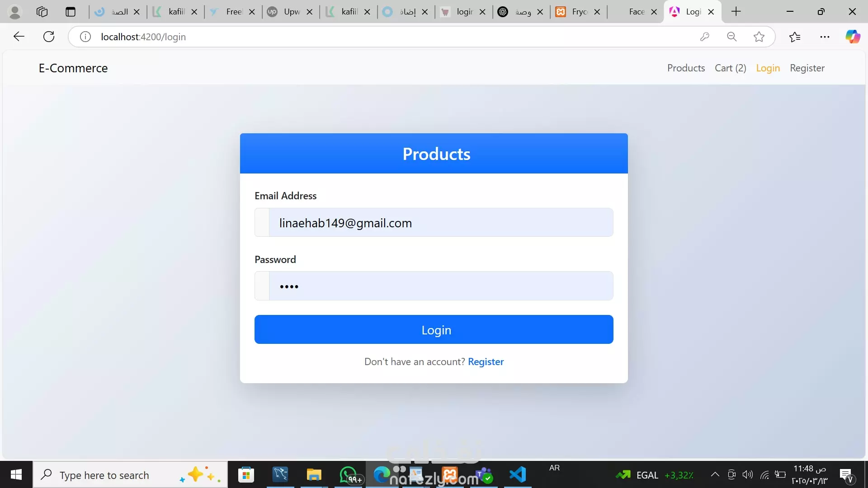
Task: Open the EGAL stock widget
Action: (655, 475)
